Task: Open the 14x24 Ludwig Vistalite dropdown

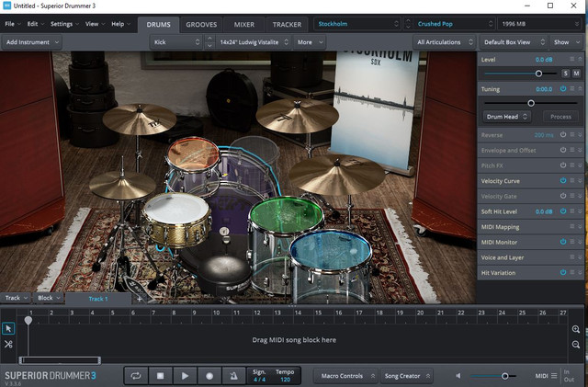Action: (254, 42)
